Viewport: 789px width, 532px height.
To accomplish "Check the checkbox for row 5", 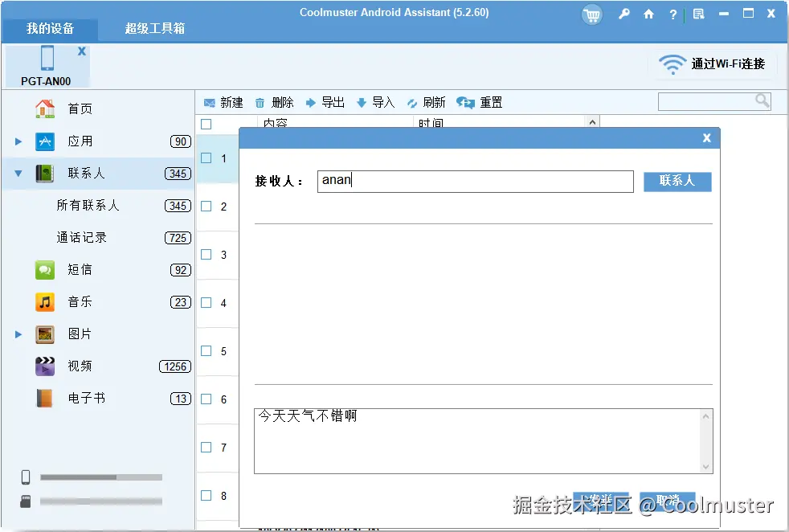I will pos(206,351).
